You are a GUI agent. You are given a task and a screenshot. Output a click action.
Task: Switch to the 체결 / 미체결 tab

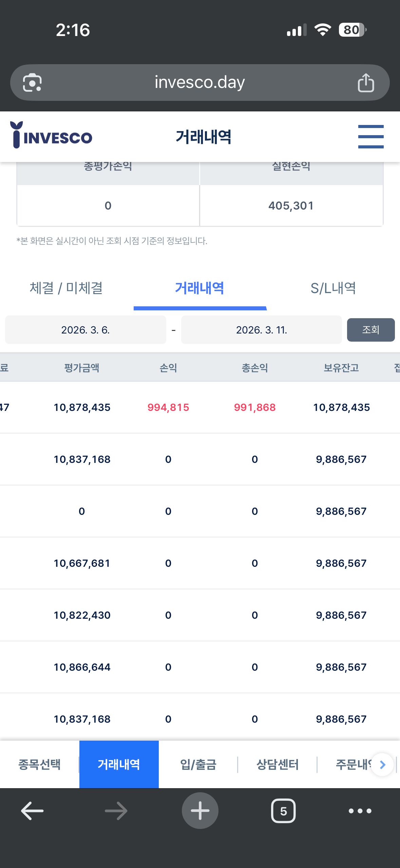(x=66, y=288)
